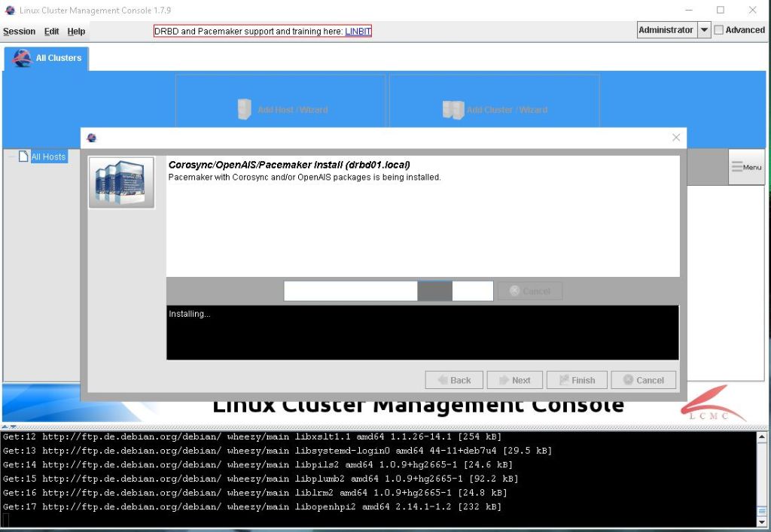This screenshot has width=771, height=532.
Task: Click the bottom Cancel button in wizard
Action: click(643, 380)
